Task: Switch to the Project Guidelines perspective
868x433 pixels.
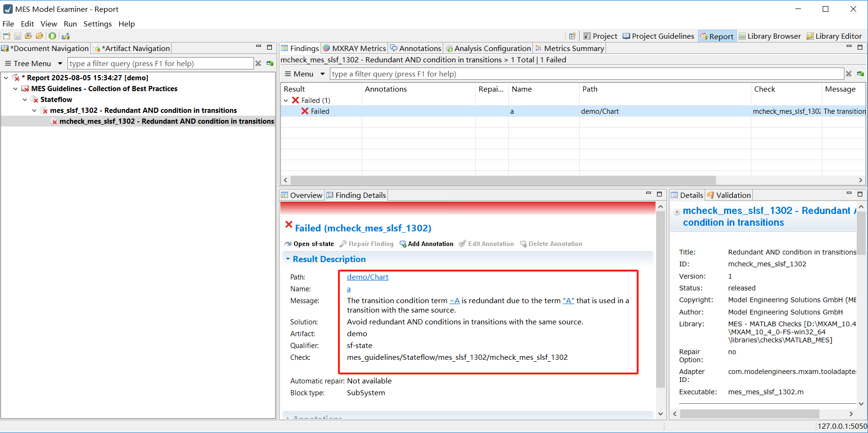Action: 658,36
